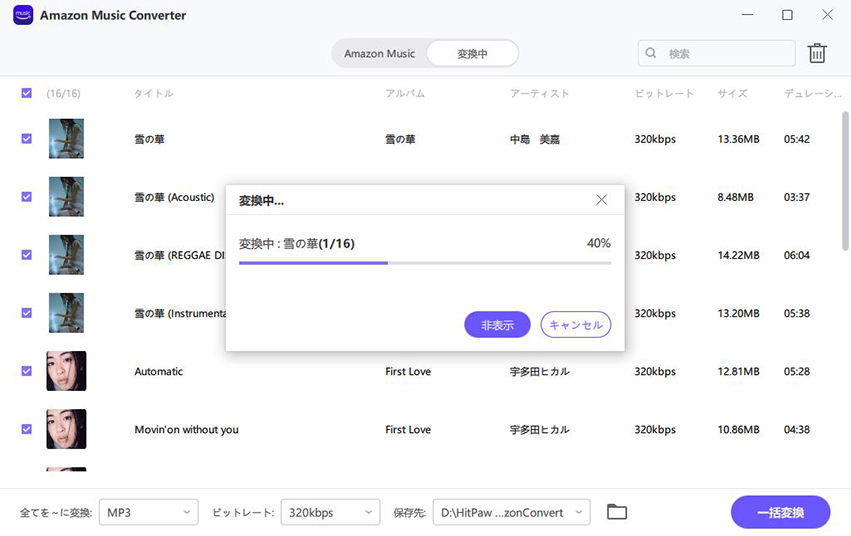Click the Movin'on without you cover thumbnail
This screenshot has height=536, width=851.
pos(66,429)
